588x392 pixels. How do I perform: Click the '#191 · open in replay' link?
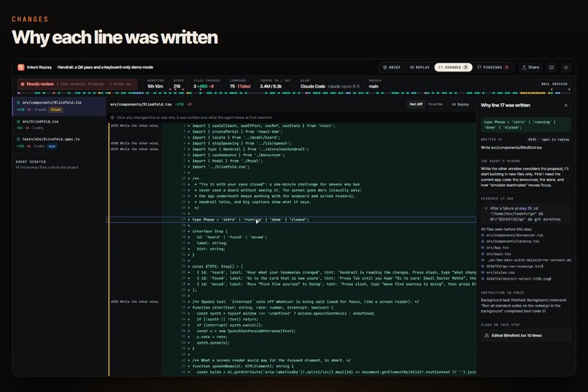pos(549,139)
